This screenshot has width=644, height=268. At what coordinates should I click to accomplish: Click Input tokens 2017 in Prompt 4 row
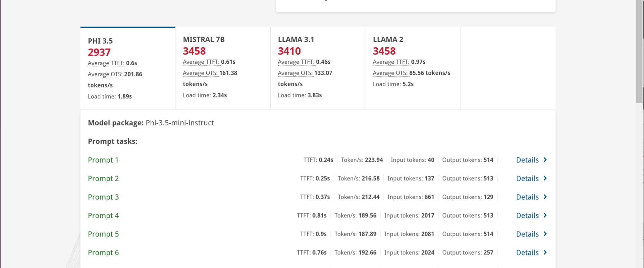(x=409, y=215)
